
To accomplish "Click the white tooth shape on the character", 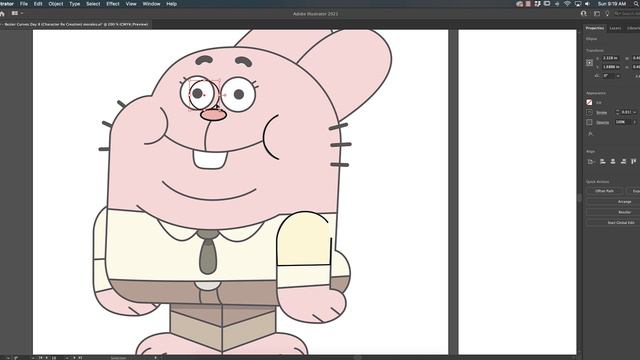I will pyautogui.click(x=210, y=160).
